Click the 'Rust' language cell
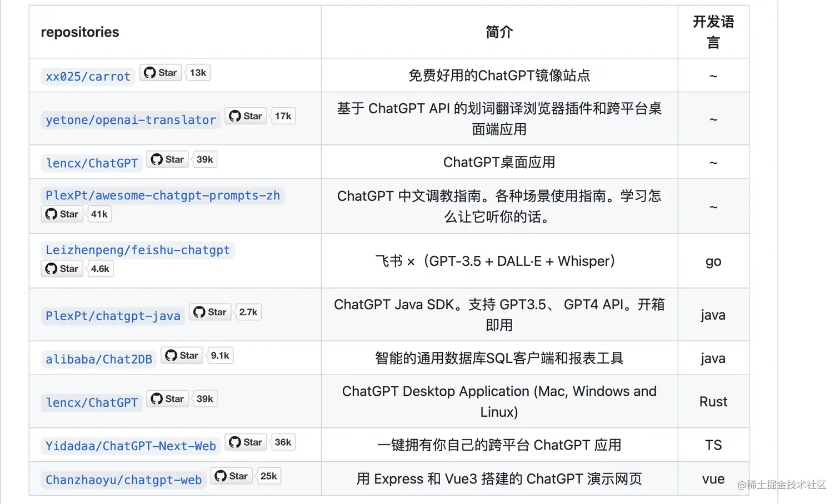Screen dimensions: 840x504 (713, 401)
